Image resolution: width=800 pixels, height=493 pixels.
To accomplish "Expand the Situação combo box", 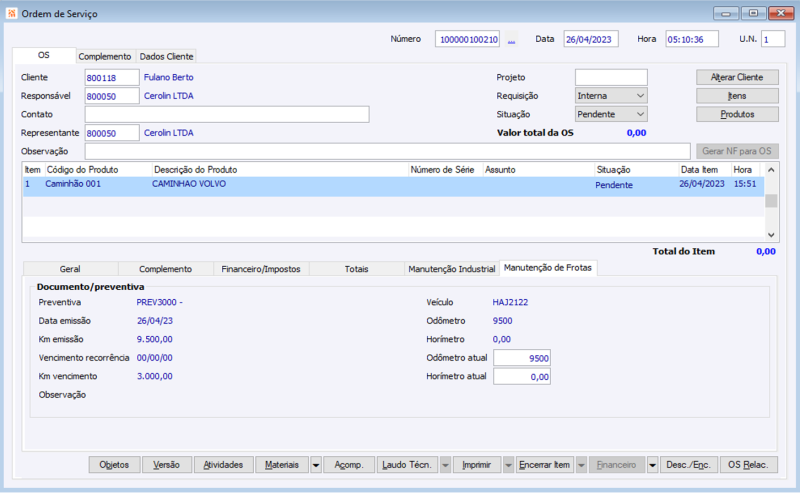I will click(x=639, y=115).
